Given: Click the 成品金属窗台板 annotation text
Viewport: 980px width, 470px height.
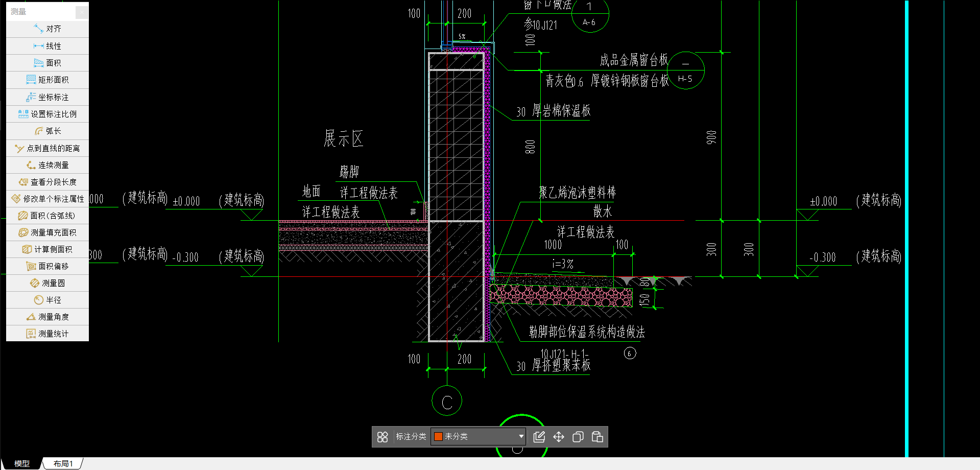Looking at the screenshot, I should tap(634, 60).
